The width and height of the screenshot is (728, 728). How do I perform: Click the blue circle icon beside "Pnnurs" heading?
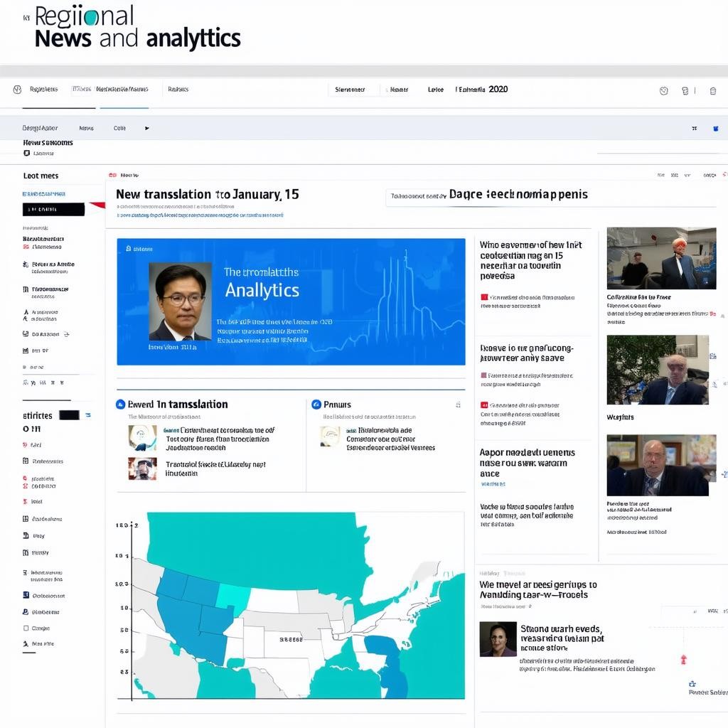316,405
